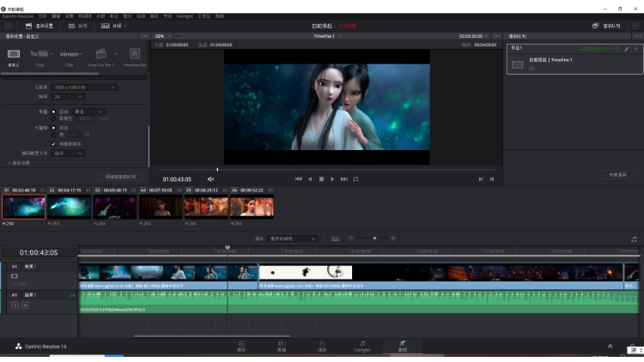Zoom in timeline with plus icon
Screen dimensions: 644x362
click(393, 238)
